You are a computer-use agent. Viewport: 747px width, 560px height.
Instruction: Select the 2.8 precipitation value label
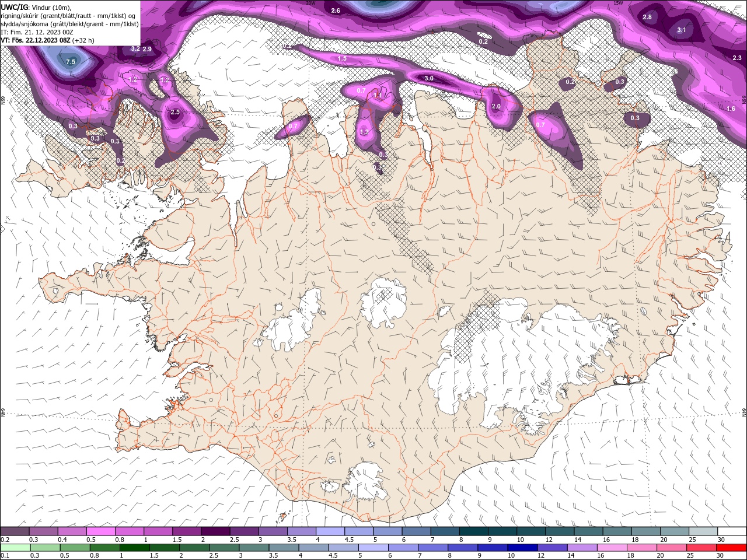647,17
